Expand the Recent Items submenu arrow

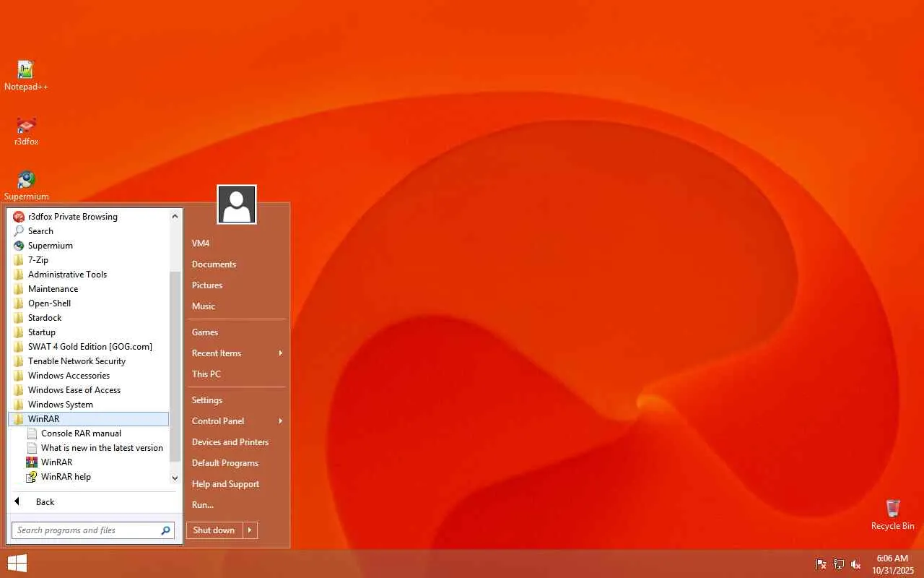coord(280,353)
